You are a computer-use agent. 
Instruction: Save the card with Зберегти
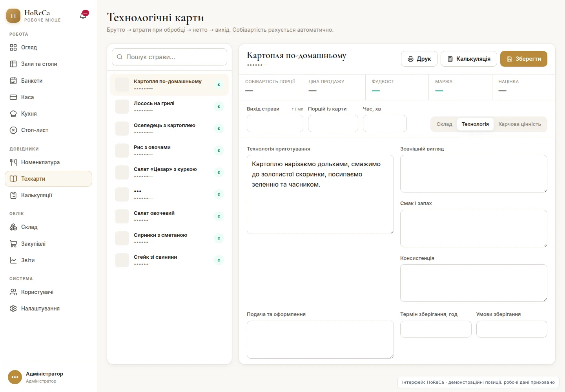tap(524, 59)
